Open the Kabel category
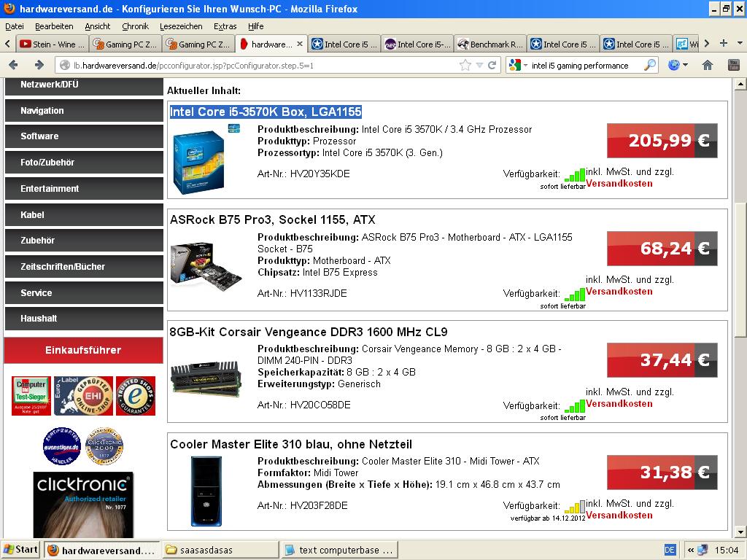The image size is (747, 560). (84, 215)
